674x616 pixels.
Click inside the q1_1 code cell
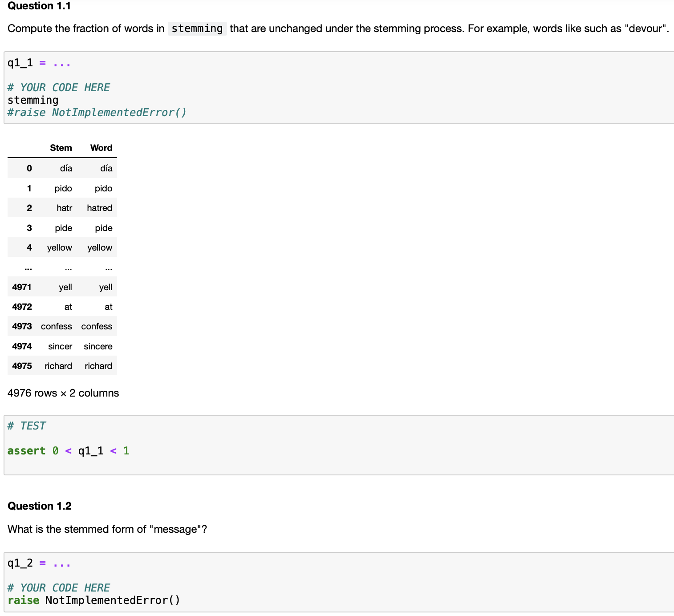[178, 87]
